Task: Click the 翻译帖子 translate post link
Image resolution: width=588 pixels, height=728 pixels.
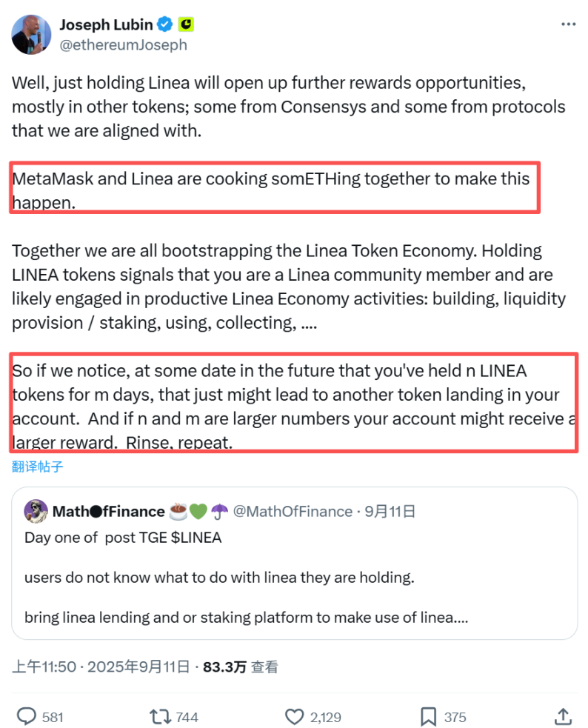Action: point(37,467)
